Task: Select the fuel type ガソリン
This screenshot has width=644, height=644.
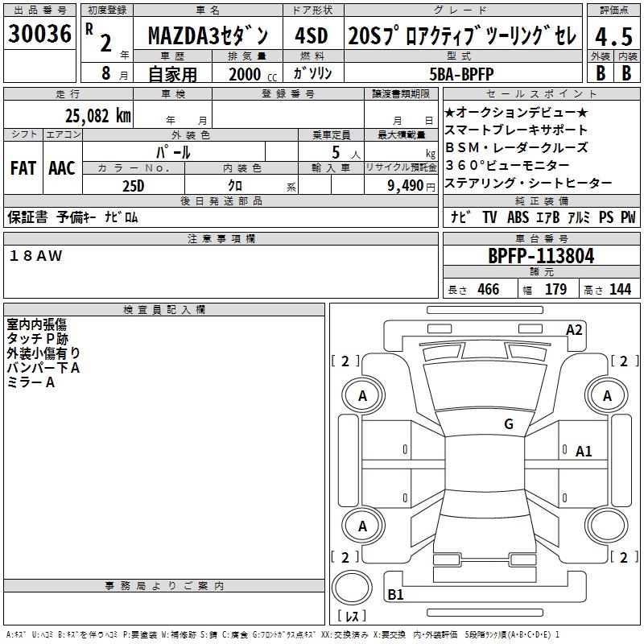Action: coord(312,73)
